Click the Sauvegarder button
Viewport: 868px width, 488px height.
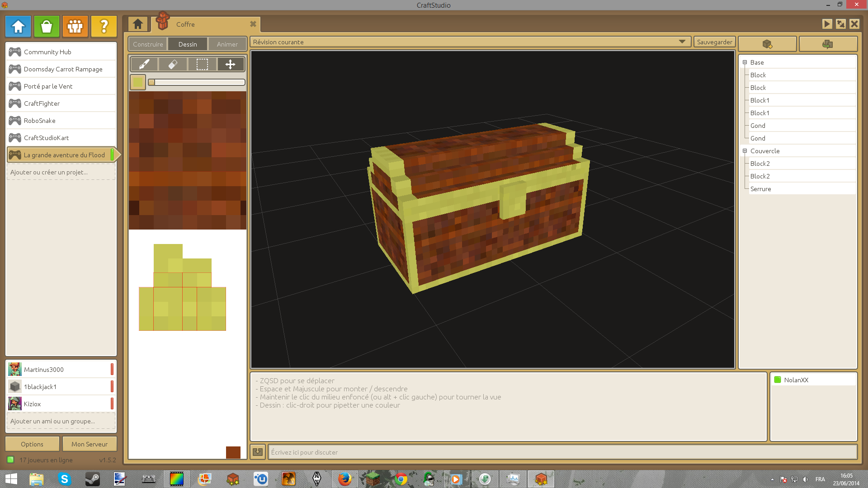(714, 42)
